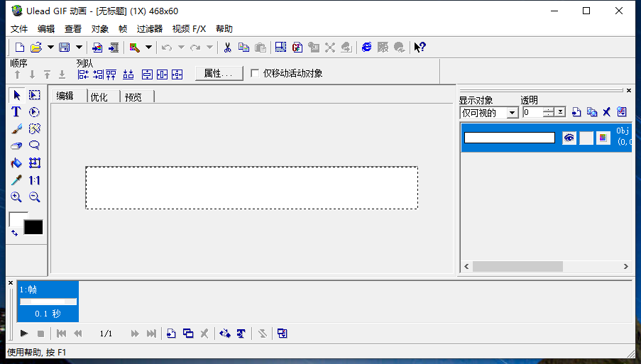Select frame 1 thumbnail in frame panel
Viewport: 641px width, 364px height.
(x=48, y=302)
